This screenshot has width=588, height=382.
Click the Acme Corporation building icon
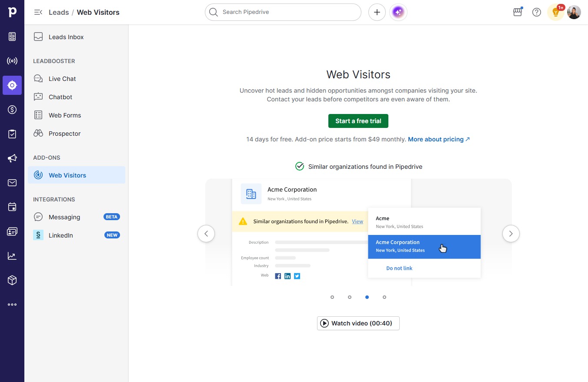pos(251,194)
